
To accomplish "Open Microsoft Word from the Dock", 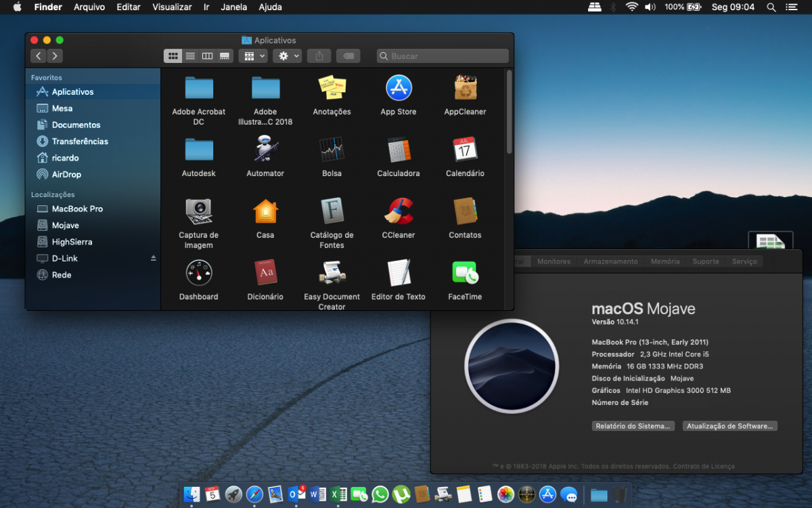I will (x=317, y=494).
